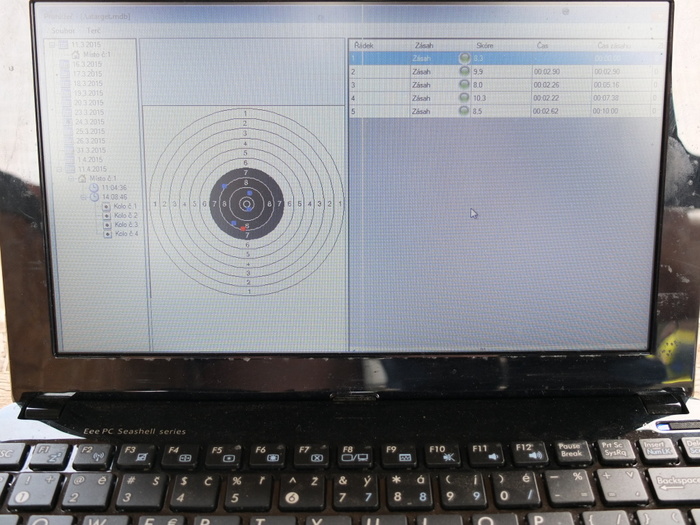Click the green hit icon for score 8.5
Screen dimensions: 700x525
coord(464,111)
